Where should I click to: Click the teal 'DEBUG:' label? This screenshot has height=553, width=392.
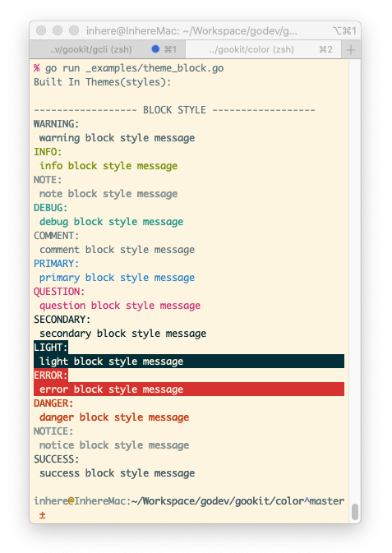[50, 208]
